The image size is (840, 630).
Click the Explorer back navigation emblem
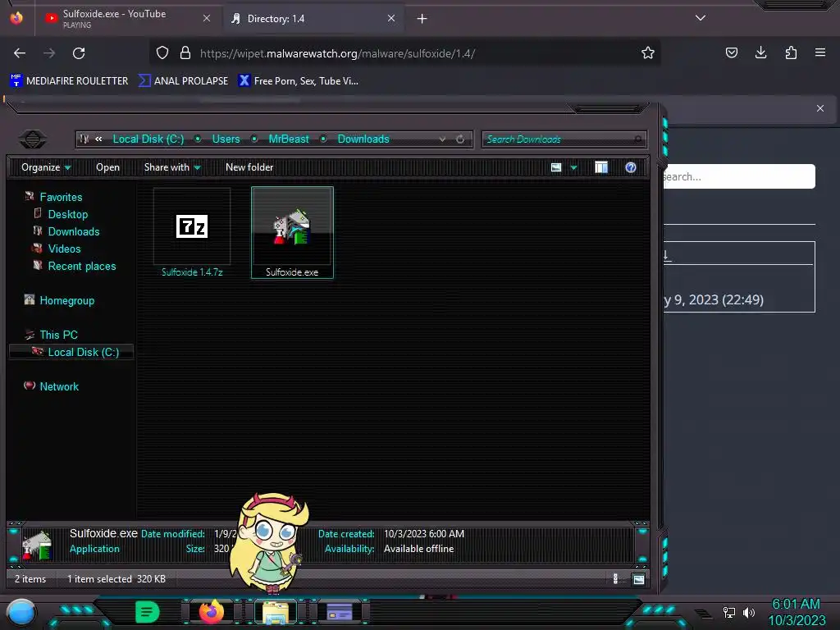pyautogui.click(x=33, y=139)
